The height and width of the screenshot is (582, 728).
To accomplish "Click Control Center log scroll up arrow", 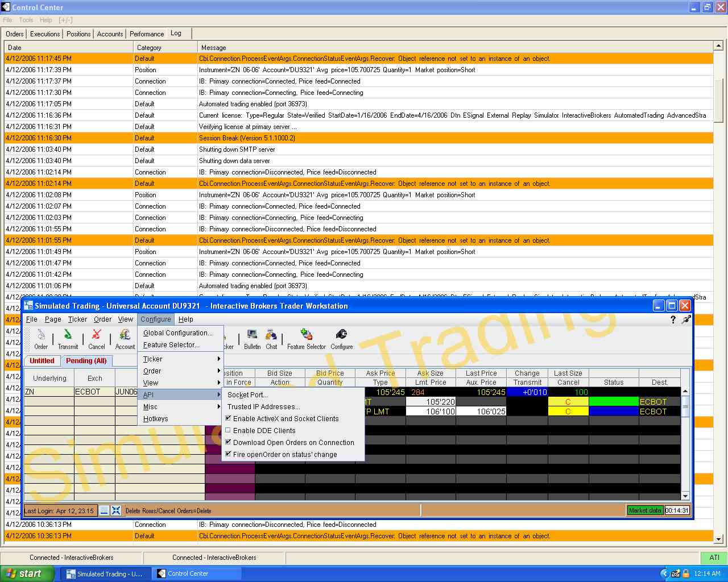I will (718, 45).
